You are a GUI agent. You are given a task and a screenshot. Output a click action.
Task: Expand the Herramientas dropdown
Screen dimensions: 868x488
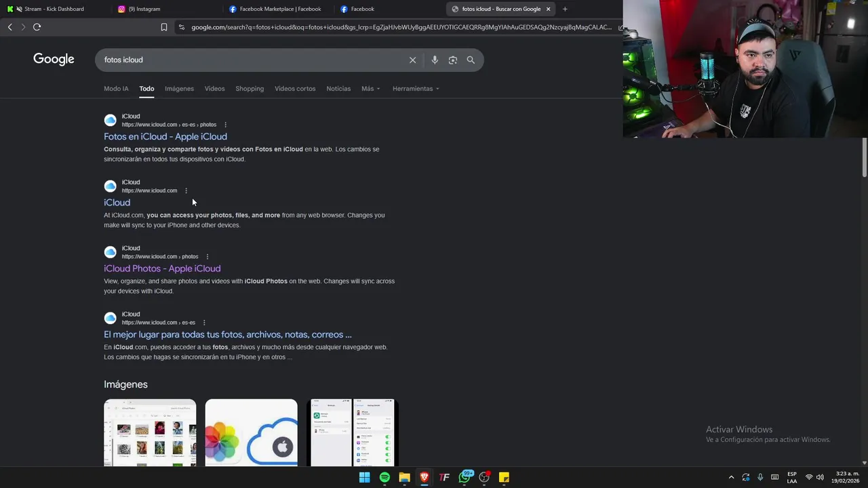416,89
